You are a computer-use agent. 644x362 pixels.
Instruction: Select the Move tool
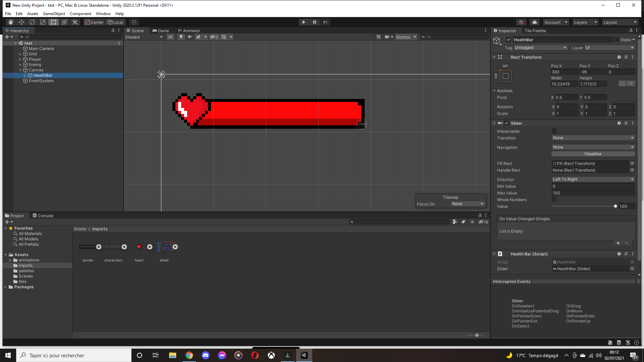point(21,22)
